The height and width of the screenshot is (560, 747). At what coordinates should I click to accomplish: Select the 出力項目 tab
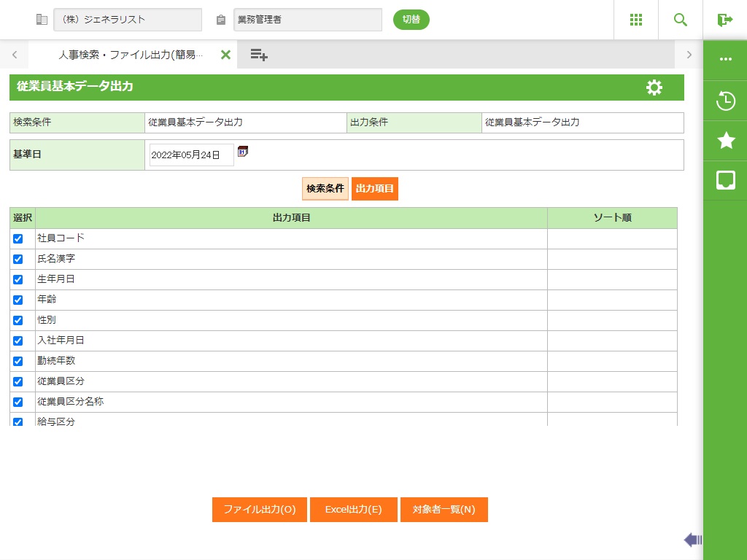tap(375, 188)
